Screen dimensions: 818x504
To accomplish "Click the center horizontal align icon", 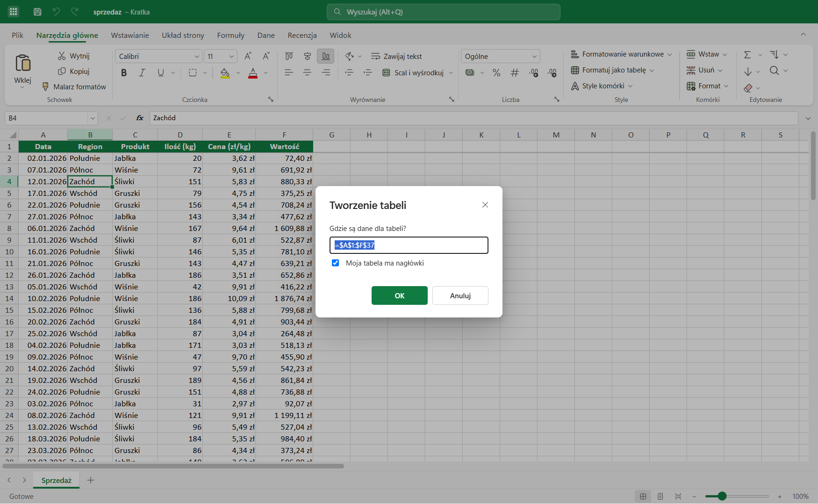I will 307,72.
